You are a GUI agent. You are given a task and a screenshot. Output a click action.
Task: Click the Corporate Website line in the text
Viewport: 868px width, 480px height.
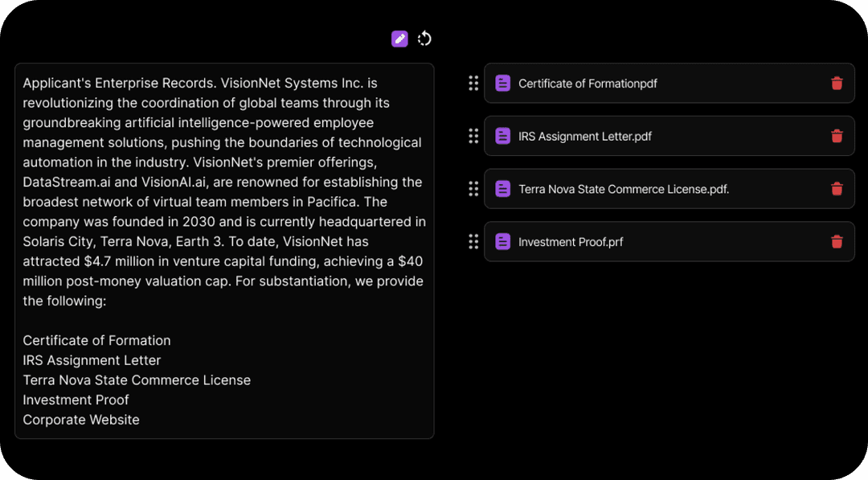81,420
